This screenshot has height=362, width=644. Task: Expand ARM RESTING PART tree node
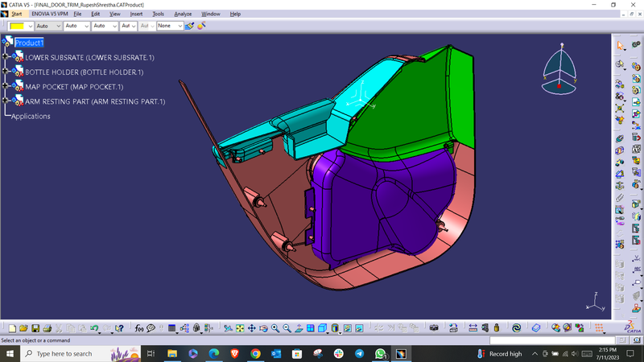[6, 101]
